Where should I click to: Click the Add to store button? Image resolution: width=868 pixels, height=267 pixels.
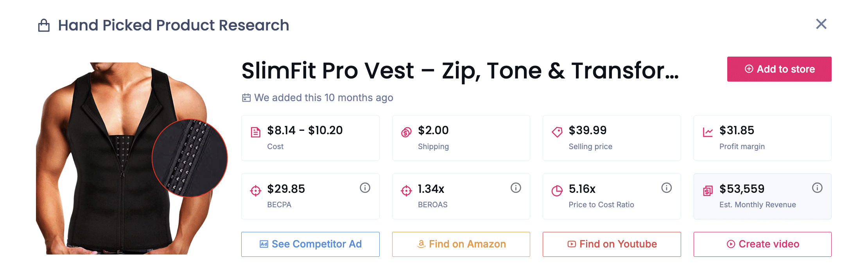[x=779, y=69]
